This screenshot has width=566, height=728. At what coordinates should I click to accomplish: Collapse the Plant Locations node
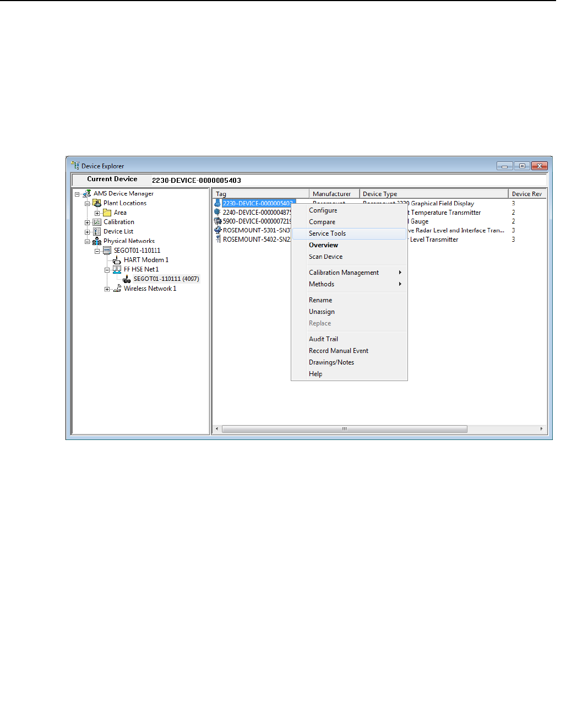[87, 204]
